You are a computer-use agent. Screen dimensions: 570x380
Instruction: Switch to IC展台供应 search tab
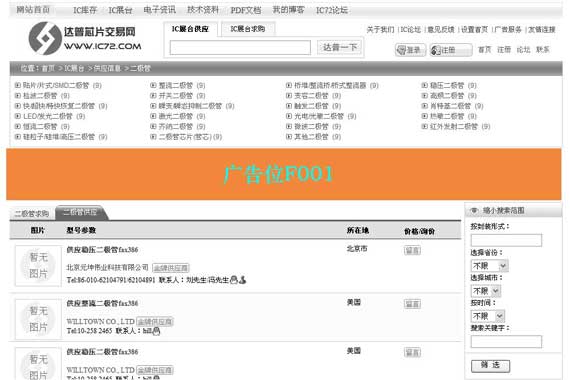[x=190, y=29]
